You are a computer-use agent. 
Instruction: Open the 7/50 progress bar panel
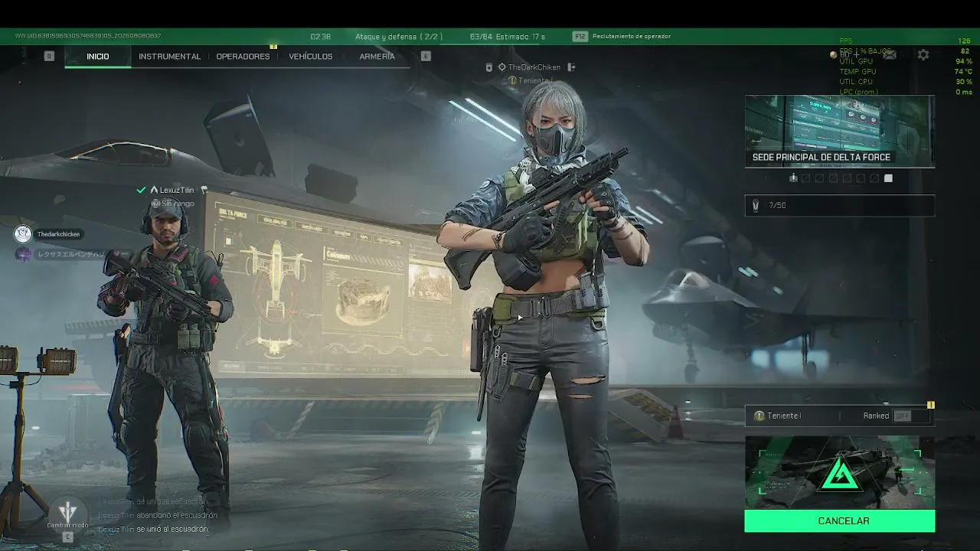[x=840, y=205]
